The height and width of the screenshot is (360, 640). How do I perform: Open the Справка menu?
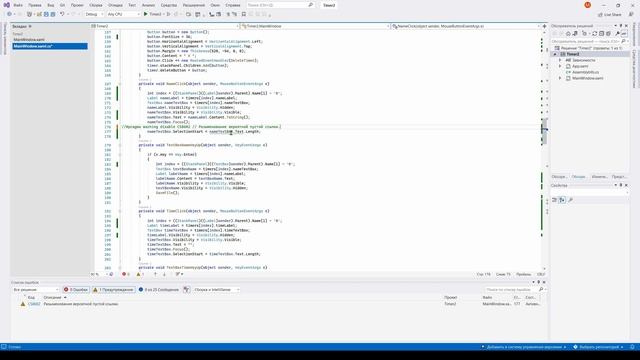point(233,5)
